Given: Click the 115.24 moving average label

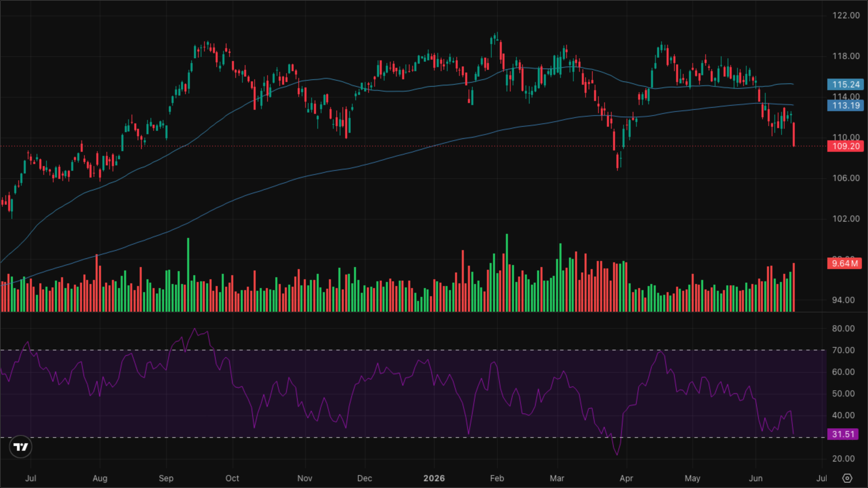Looking at the screenshot, I should click(846, 84).
